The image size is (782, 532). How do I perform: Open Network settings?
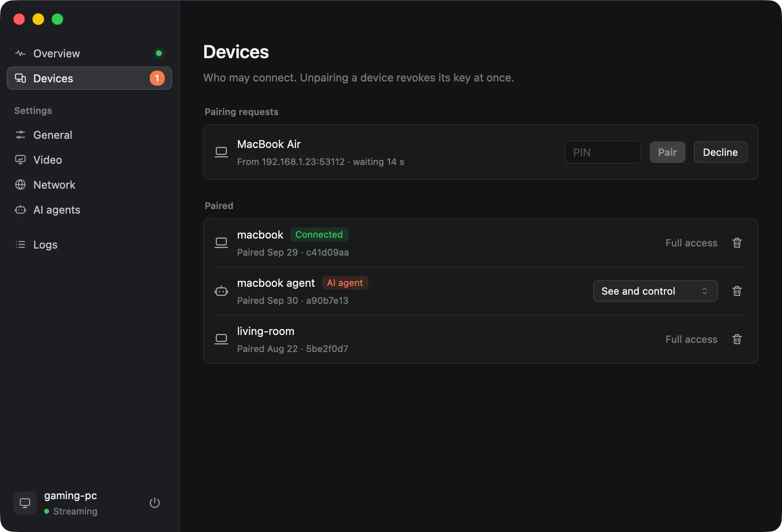[x=89, y=185]
